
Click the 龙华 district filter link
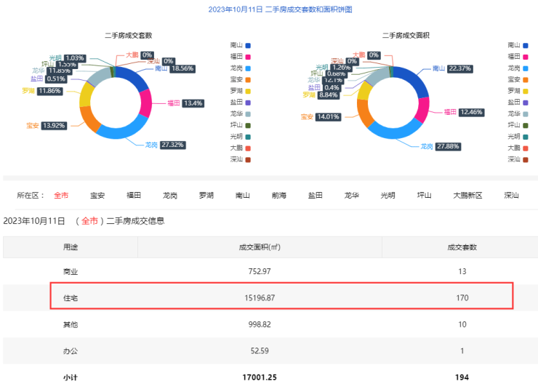pyautogui.click(x=352, y=195)
